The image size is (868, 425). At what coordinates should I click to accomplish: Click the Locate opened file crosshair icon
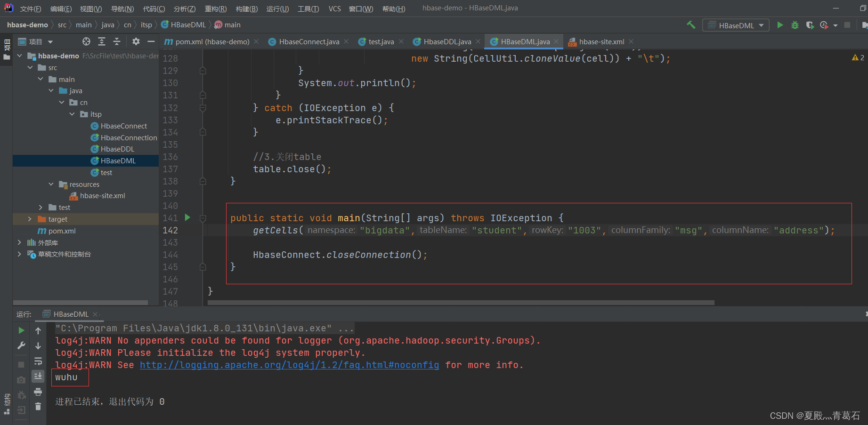pos(86,41)
